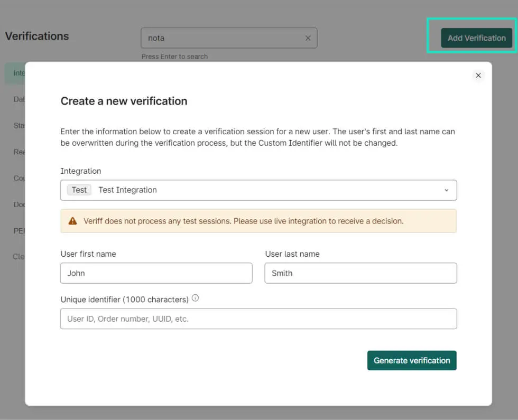The width and height of the screenshot is (518, 420).
Task: Click the User last name field containing Smith
Action: pos(360,273)
